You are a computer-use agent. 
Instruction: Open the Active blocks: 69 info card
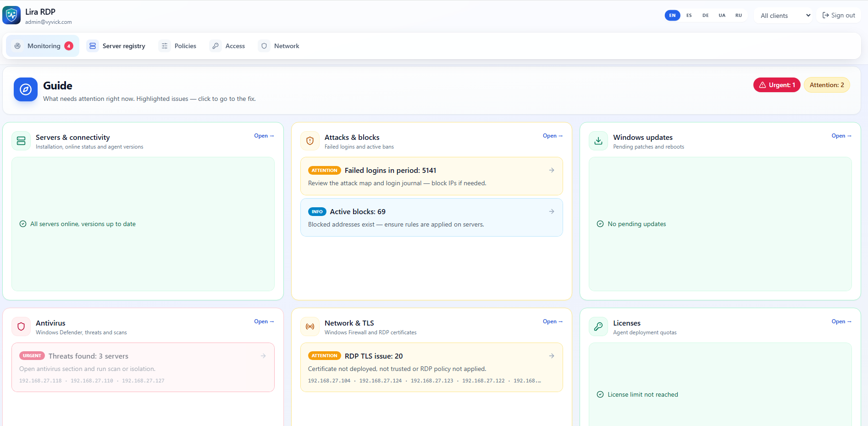(431, 217)
